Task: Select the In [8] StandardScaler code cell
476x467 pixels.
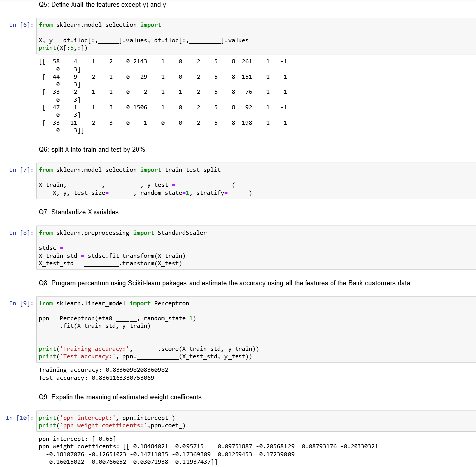Action: tap(256, 248)
